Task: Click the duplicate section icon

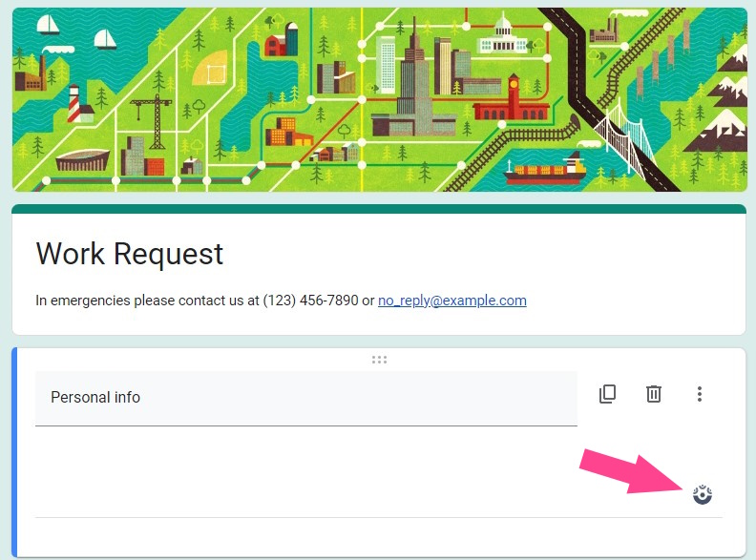Action: point(607,394)
